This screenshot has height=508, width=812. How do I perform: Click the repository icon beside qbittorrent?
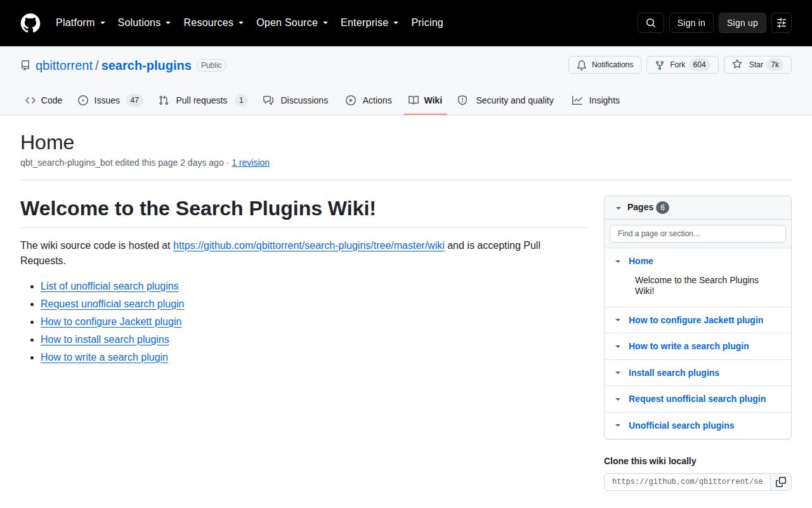tap(25, 65)
